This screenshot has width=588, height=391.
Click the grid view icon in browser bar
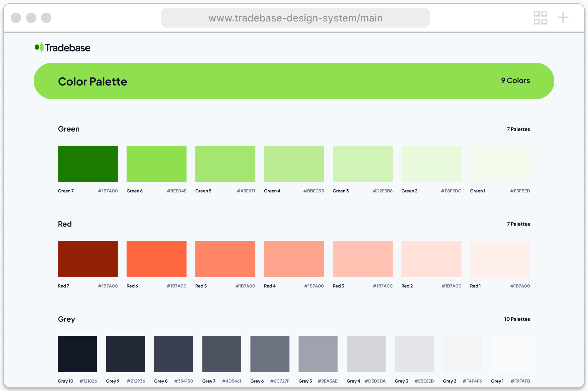pos(541,18)
